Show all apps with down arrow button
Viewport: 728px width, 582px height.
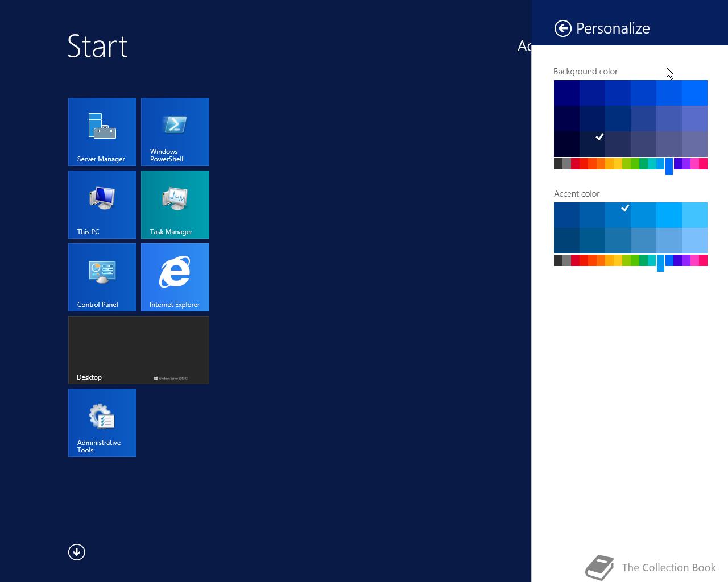(77, 552)
